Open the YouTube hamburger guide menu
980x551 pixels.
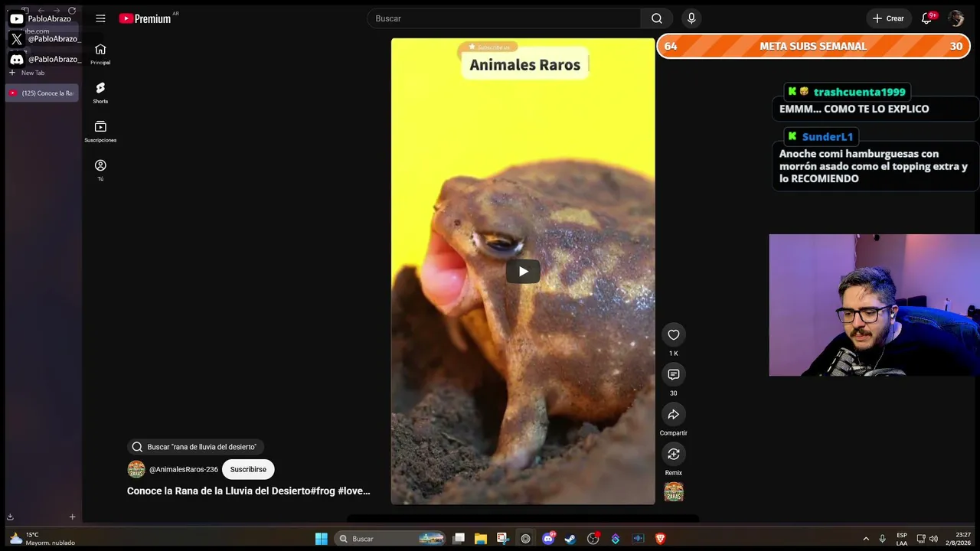tap(100, 18)
